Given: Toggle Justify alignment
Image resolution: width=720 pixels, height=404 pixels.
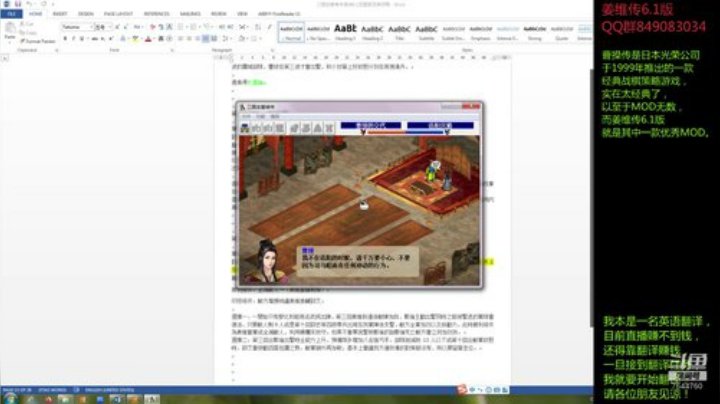Looking at the screenshot, I should tap(206, 39).
